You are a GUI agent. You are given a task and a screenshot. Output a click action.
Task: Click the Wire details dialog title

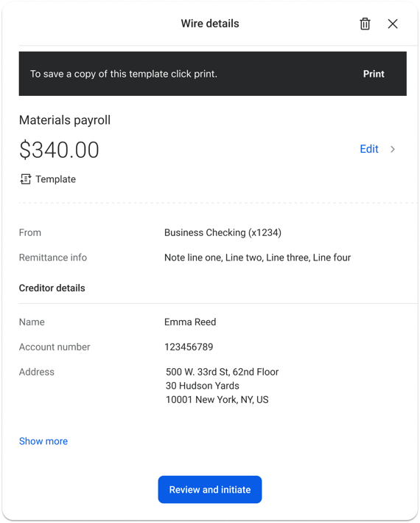pos(210,24)
